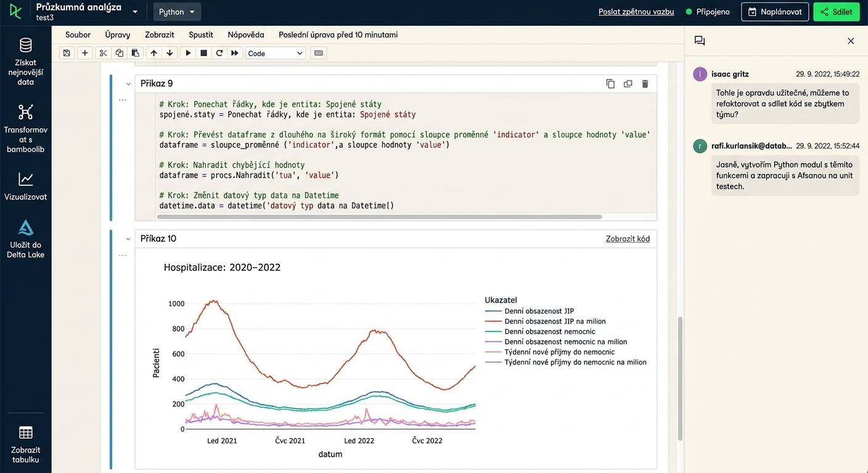Open the Zobrazit menu
The height and width of the screenshot is (473, 868).
(160, 35)
